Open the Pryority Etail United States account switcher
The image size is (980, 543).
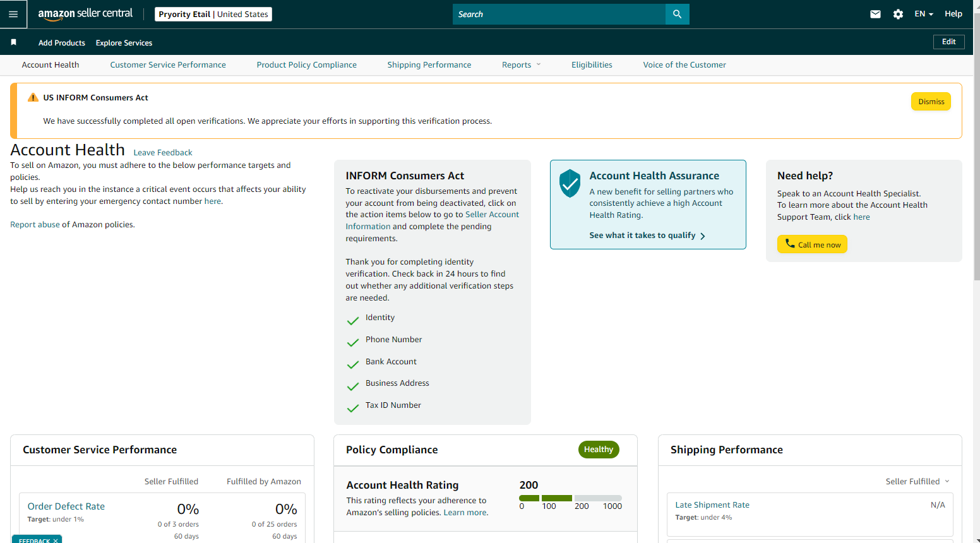click(x=213, y=14)
